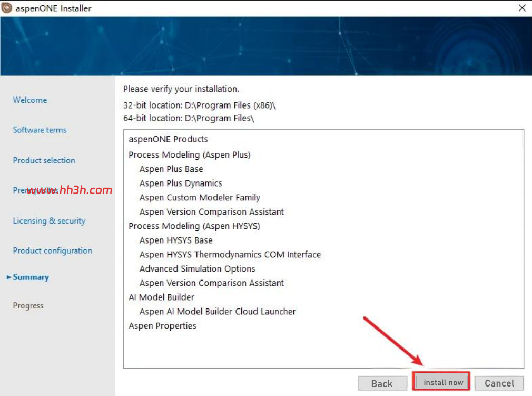Screen dimensions: 532x396
Task: Open the Prerequisites step in sidebar
Action: pyautogui.click(x=35, y=190)
